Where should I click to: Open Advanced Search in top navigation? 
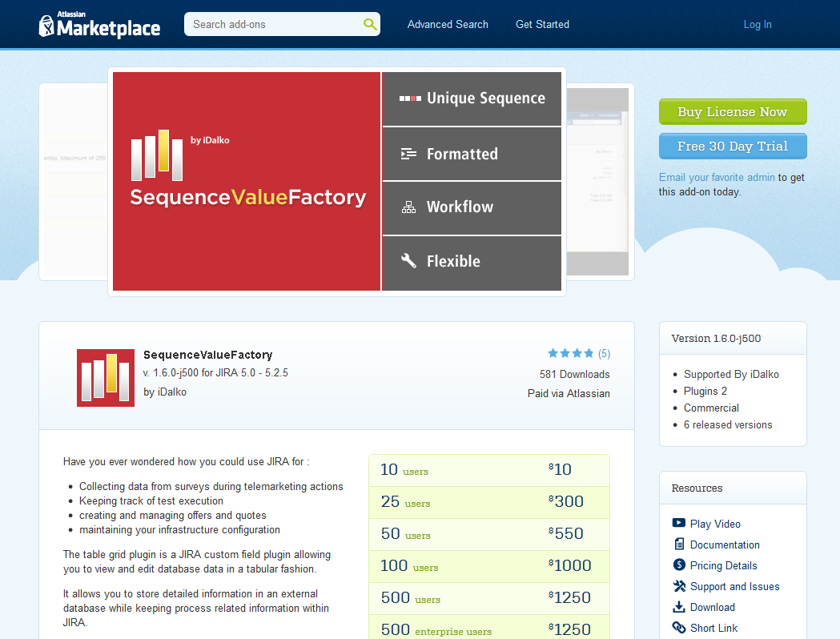448,24
